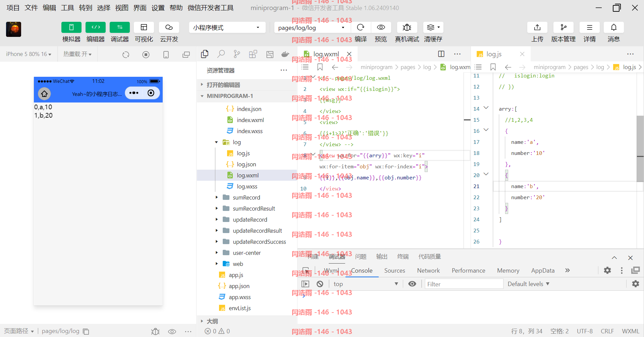This screenshot has height=337, width=644.
Task: Toggle the debugger panel button
Action: pyautogui.click(x=119, y=27)
